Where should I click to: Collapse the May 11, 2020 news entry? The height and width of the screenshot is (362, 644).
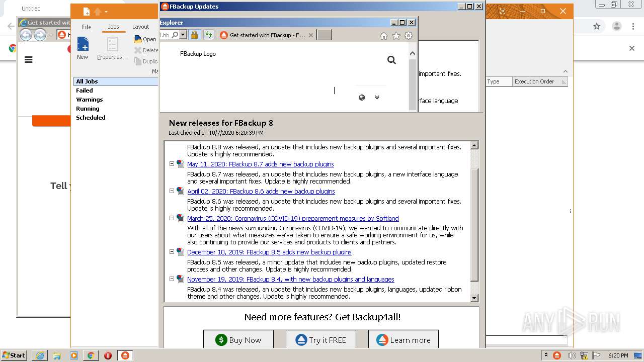[x=172, y=164]
